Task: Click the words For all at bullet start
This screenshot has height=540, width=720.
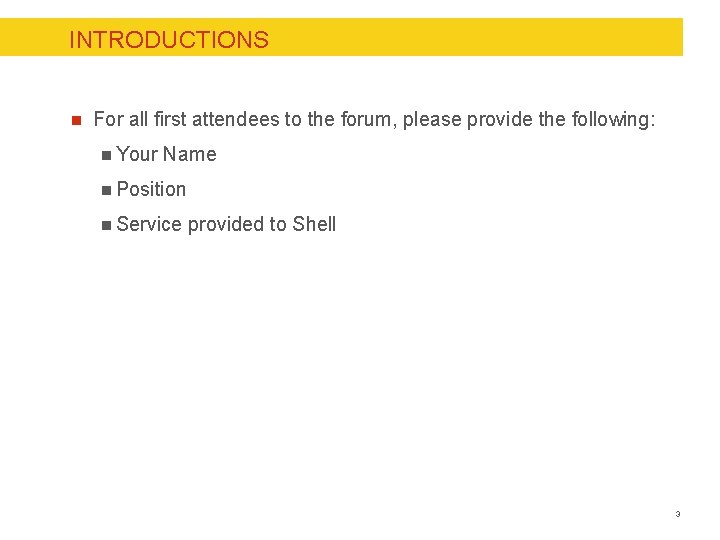Action: [x=121, y=119]
